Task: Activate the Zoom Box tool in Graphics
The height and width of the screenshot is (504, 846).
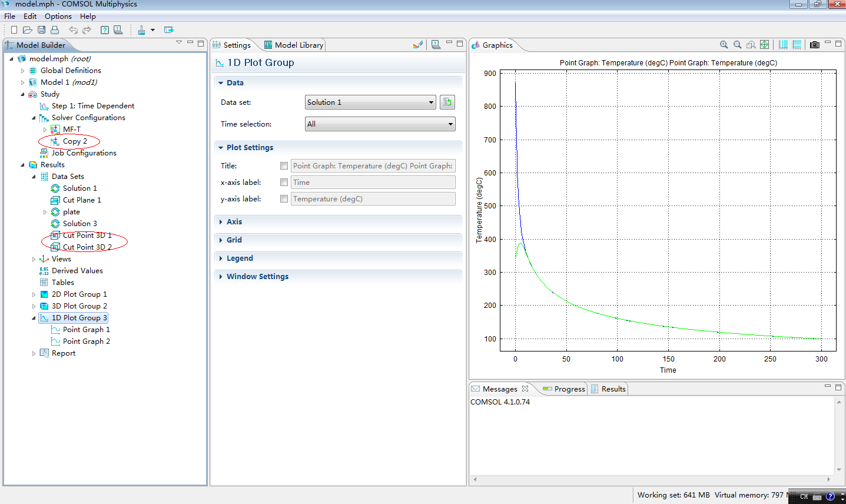Action: click(x=751, y=45)
